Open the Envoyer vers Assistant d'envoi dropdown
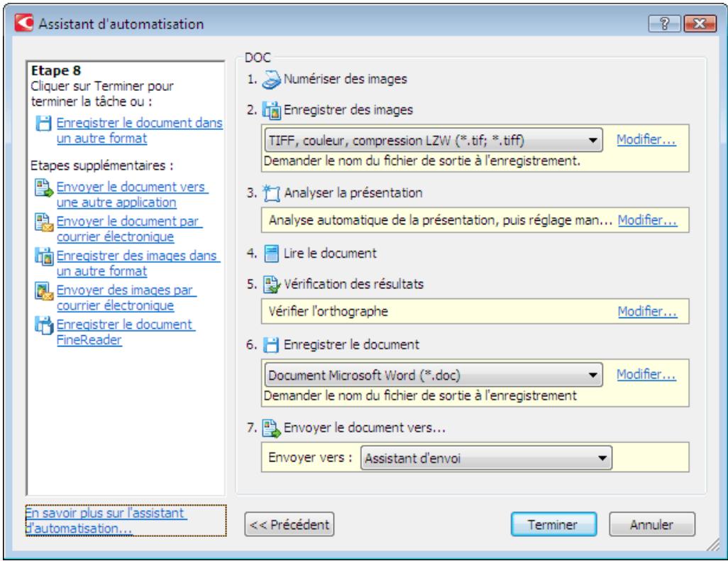The image size is (728, 561). click(486, 458)
